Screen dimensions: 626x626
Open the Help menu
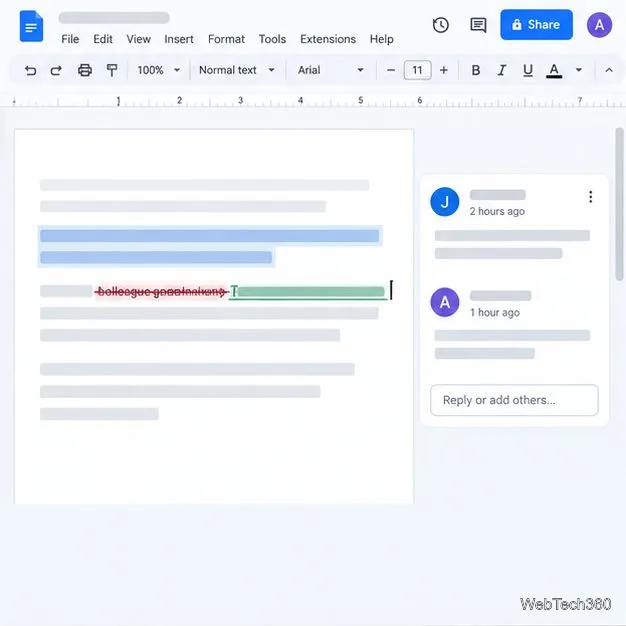pos(382,39)
